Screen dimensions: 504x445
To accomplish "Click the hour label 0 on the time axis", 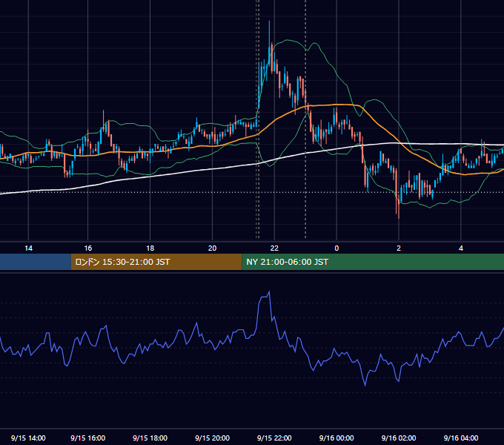I will [x=336, y=248].
